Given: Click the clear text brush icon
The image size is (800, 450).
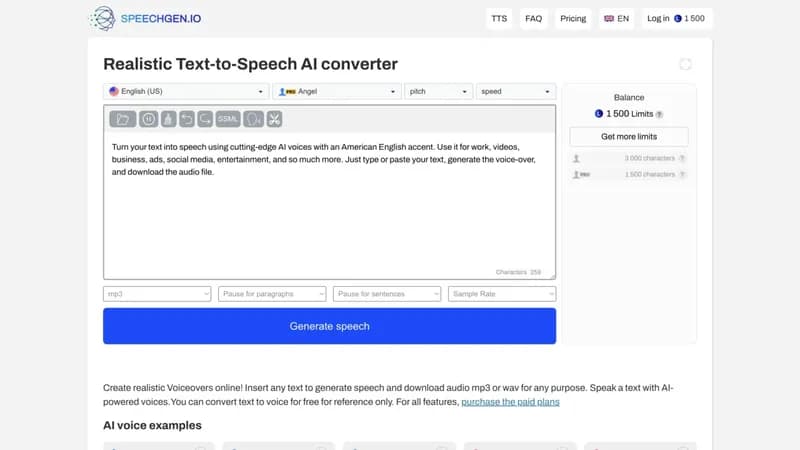Looking at the screenshot, I should [x=168, y=119].
